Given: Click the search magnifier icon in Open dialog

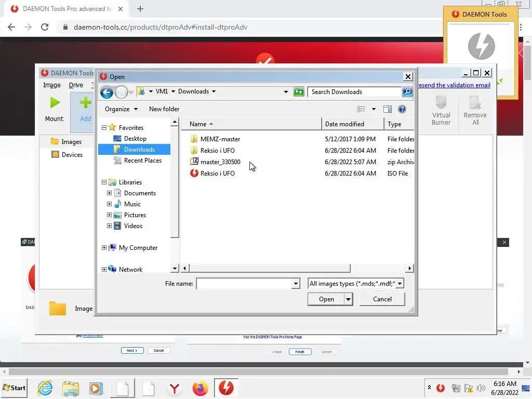Looking at the screenshot, I should (x=407, y=92).
